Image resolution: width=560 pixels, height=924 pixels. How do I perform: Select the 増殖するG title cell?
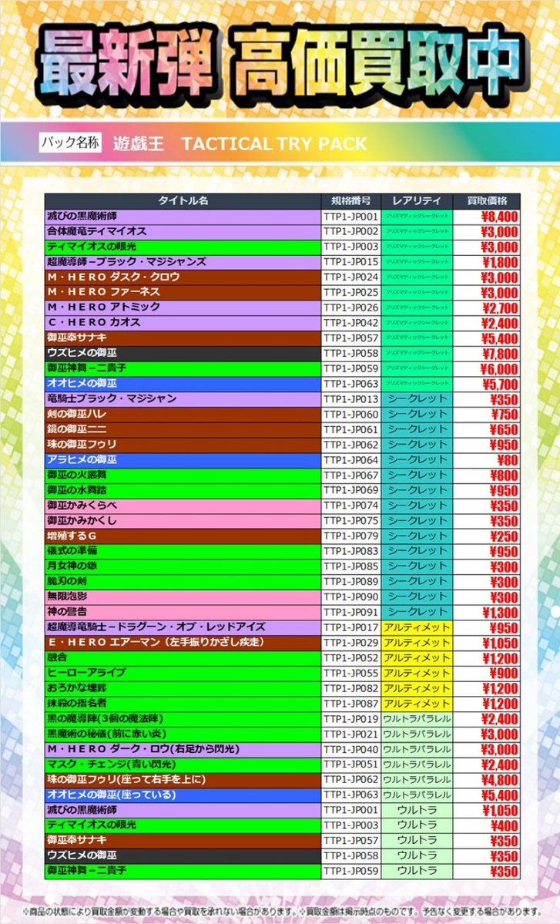(183, 536)
